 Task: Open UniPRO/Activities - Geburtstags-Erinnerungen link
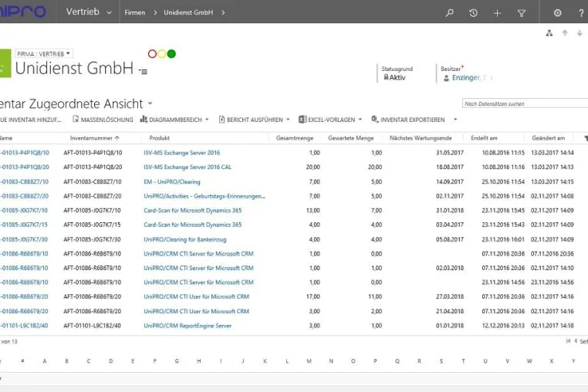coord(204,196)
